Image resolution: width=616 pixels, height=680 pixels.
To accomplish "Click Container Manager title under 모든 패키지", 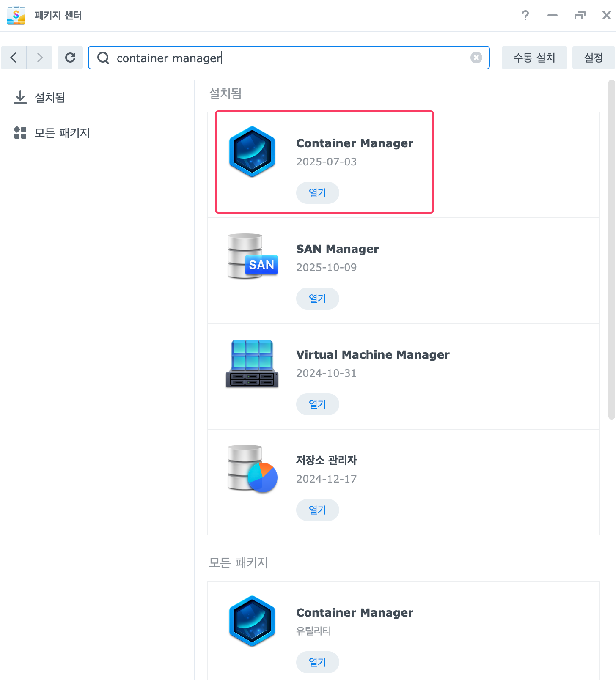I will tap(355, 613).
